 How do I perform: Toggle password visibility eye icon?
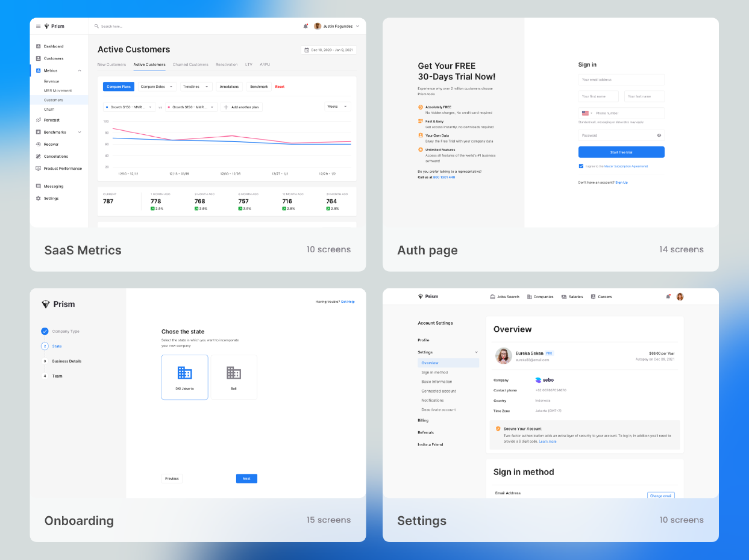659,135
